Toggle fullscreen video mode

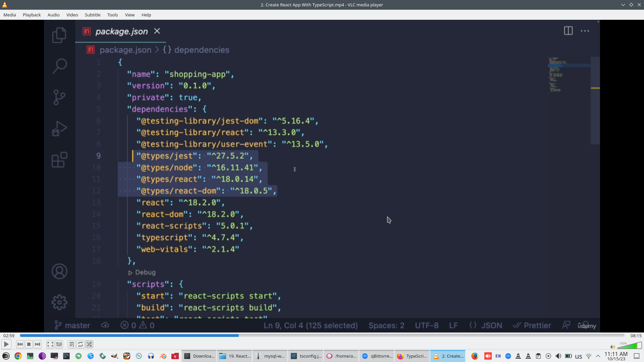pos(50,344)
